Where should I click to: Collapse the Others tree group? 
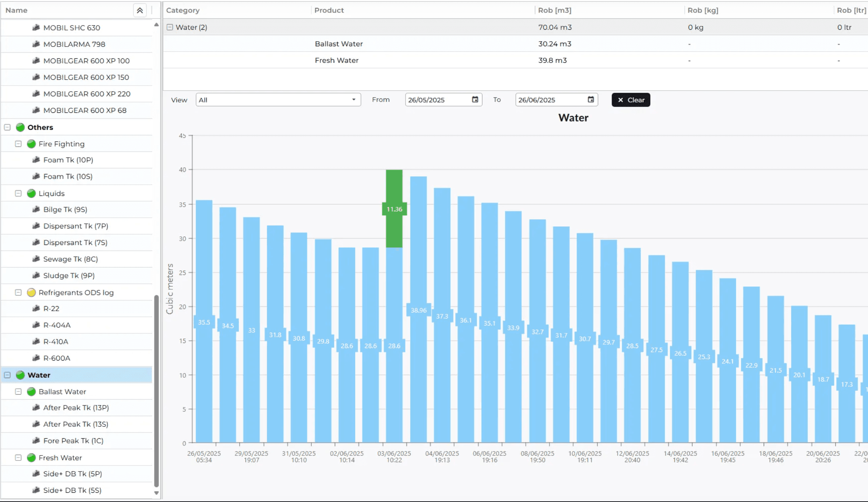coord(7,127)
